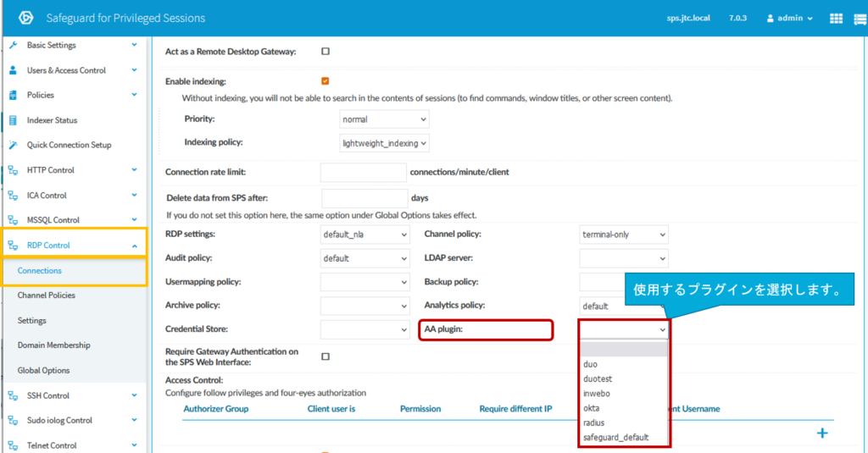Viewport: 868px width, 453px height.
Task: Open the LDAP server dropdown
Action: point(624,258)
